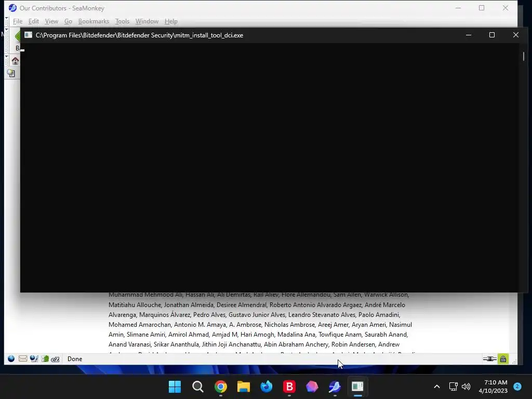Open the notification count badge
The image size is (532, 399).
(x=517, y=387)
